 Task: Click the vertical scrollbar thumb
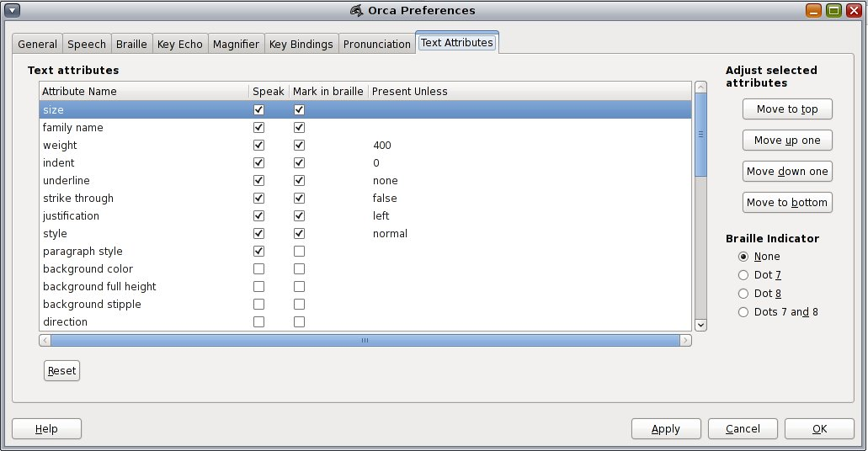click(x=700, y=135)
